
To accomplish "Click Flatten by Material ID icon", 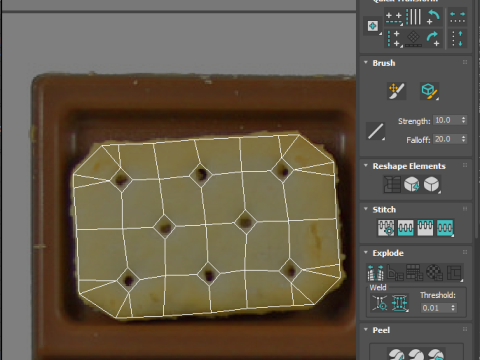I will click(x=434, y=272).
